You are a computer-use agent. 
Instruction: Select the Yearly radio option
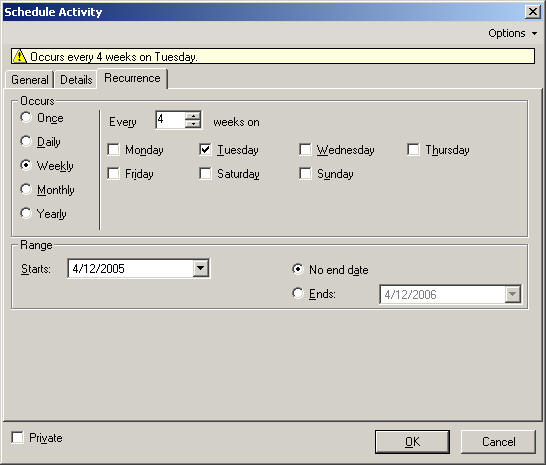pos(26,213)
